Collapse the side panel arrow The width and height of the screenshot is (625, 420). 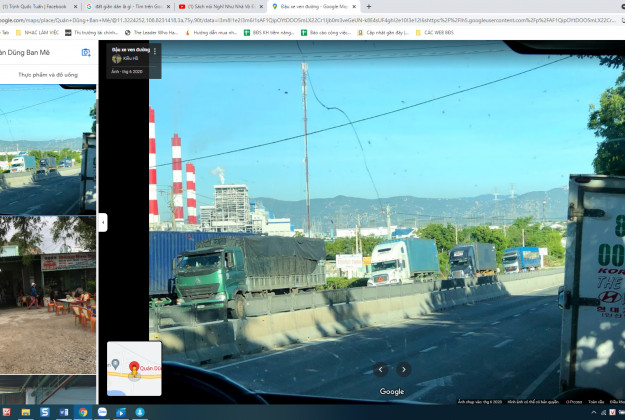pos(103,222)
